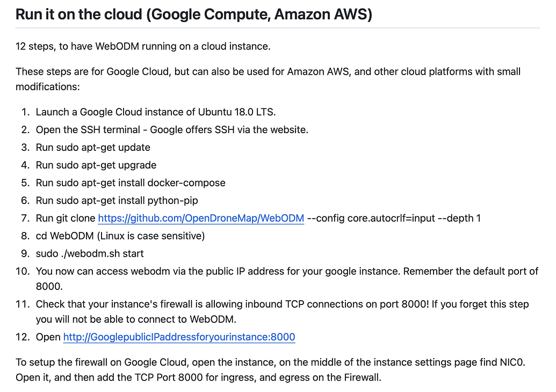Click the "12 steps" intro sentence
The width and height of the screenshot is (556, 392).
point(143,46)
